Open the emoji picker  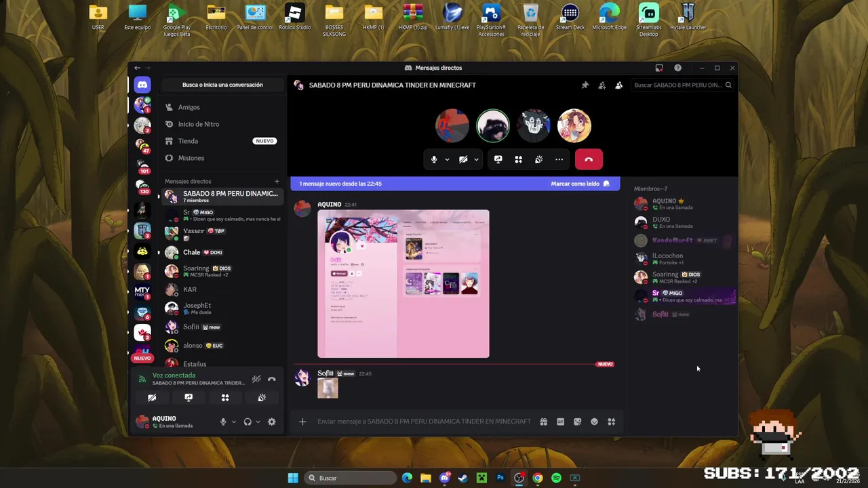pos(594,422)
